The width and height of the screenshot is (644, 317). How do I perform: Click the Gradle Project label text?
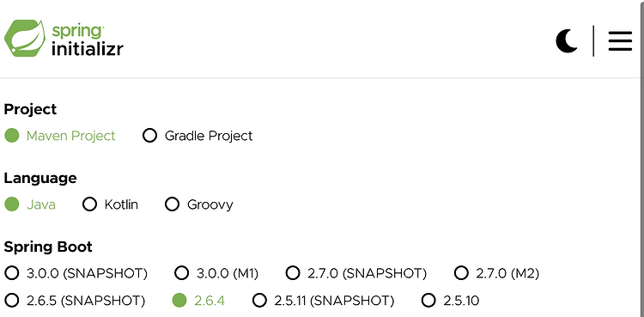pos(209,136)
